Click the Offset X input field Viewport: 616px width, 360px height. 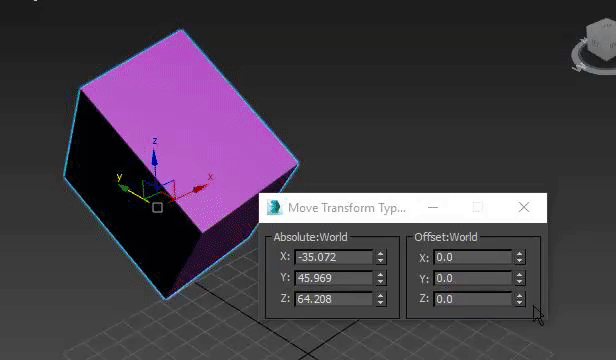click(473, 257)
